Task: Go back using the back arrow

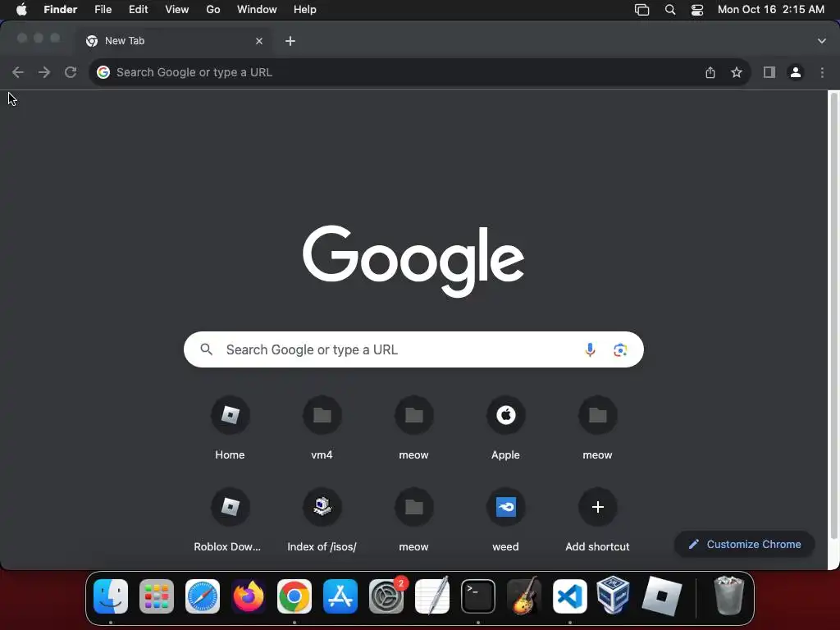Action: 18,72
